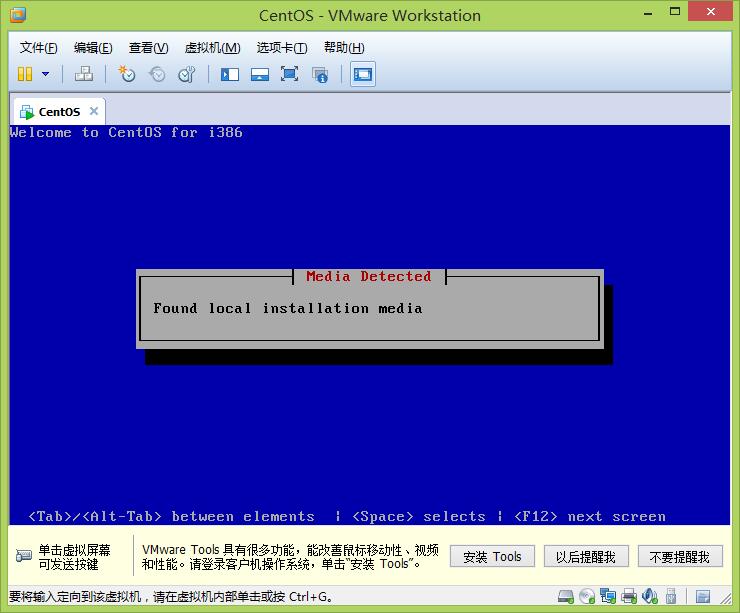Take a snapshot of the virtual machine

click(126, 74)
